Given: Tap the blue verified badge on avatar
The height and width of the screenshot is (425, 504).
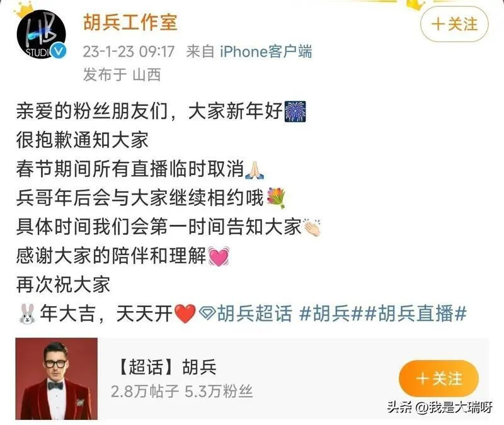Looking at the screenshot, I should tap(59, 52).
